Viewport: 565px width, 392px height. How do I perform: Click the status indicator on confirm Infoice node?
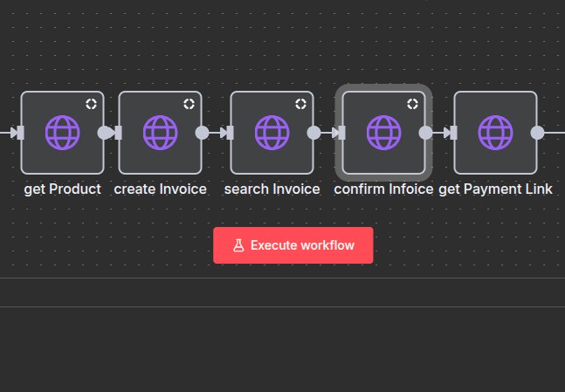[412, 104]
